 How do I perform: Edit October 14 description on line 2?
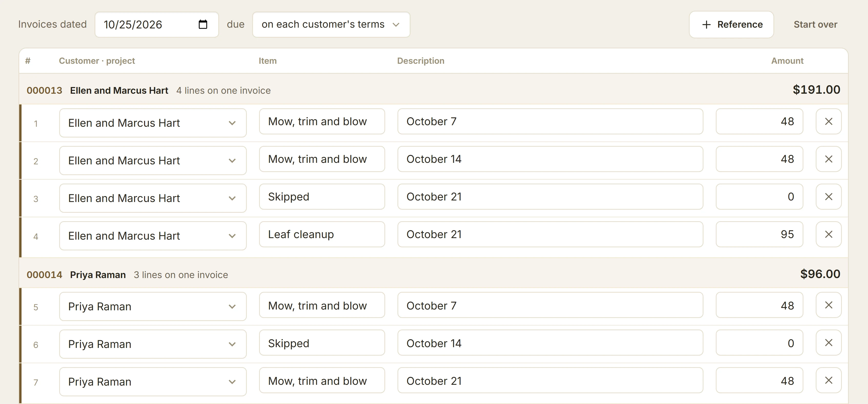[x=550, y=159]
